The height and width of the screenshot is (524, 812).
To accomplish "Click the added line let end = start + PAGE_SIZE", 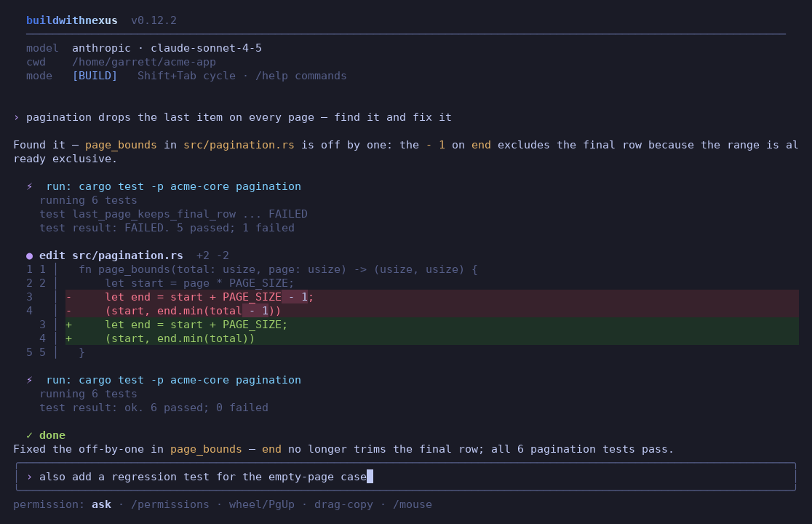I will click(x=432, y=325).
